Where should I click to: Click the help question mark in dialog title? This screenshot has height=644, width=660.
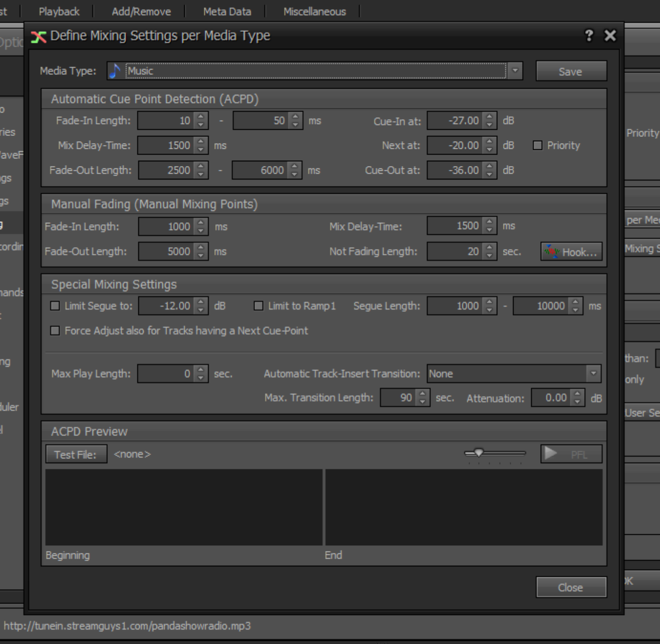(589, 35)
